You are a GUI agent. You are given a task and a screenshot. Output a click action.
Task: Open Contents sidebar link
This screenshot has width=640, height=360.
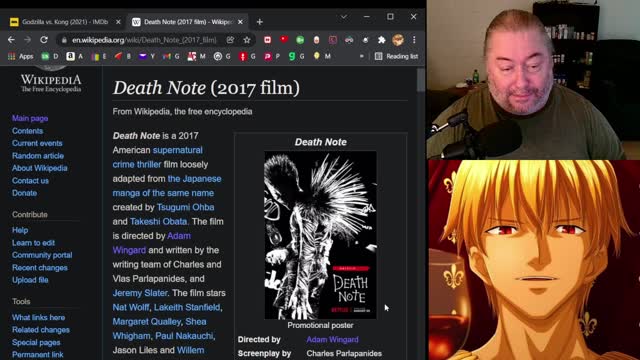coord(27,131)
